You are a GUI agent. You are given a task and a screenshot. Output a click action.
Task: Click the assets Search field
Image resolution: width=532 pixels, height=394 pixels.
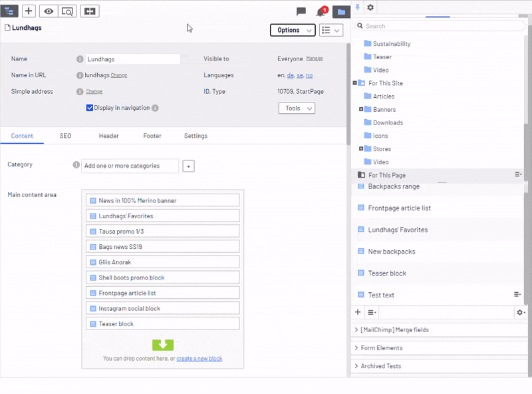click(x=440, y=26)
